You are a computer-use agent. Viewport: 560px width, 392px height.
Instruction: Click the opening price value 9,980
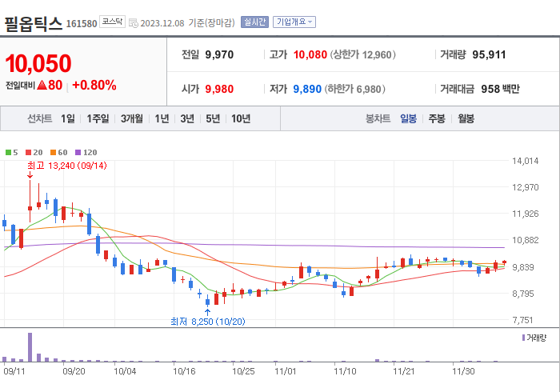[219, 89]
